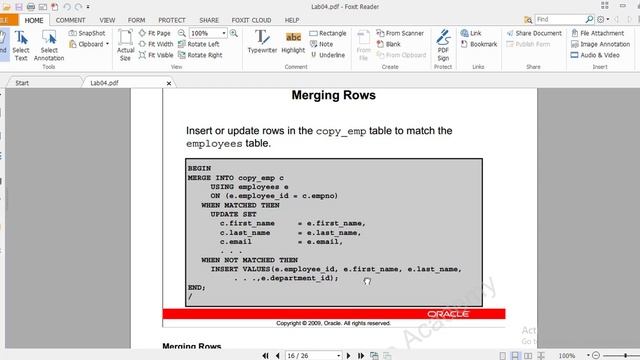This screenshot has width=640, height=360.
Task: Open the page number dropdown arrow
Action: click(x=338, y=356)
